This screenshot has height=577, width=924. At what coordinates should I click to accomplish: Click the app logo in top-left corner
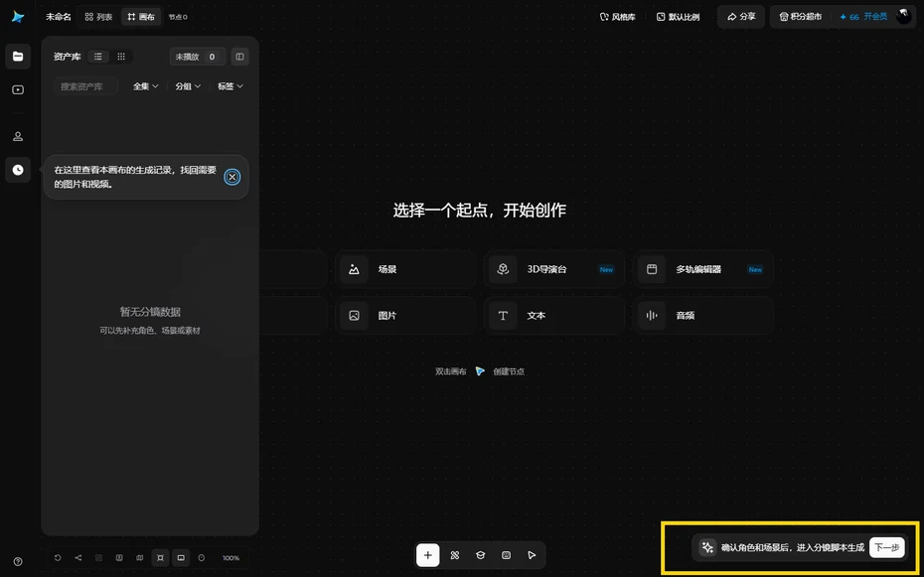[18, 17]
